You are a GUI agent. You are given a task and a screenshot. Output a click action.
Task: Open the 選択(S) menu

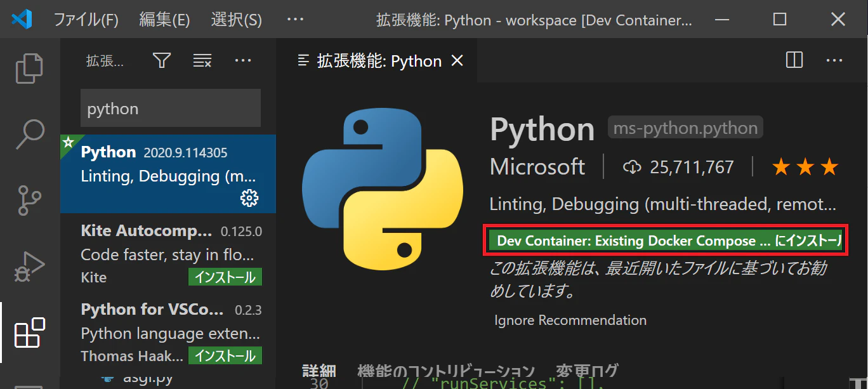236,20
